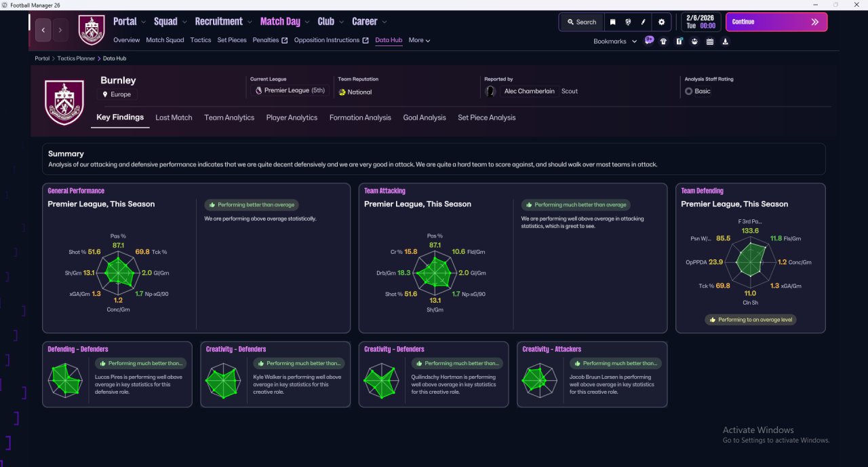Switch to the Team Analytics tab
This screenshot has height=467, width=868.
click(x=229, y=117)
